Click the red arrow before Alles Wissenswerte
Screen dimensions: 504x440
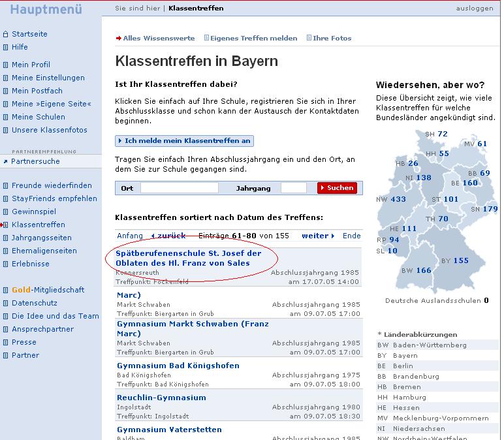coord(119,39)
